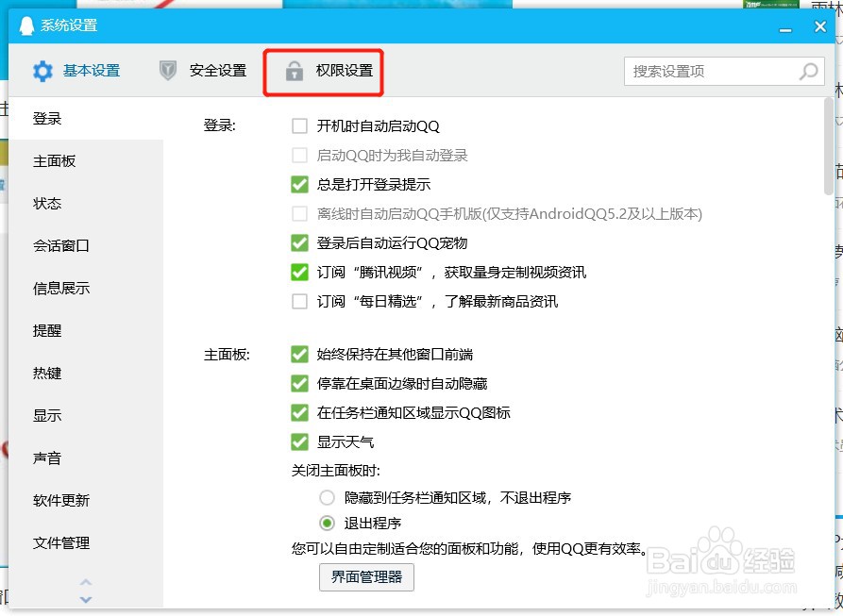The width and height of the screenshot is (843, 616).
Task: Enable 订阅“每日精选” checkbox
Action: (x=299, y=301)
